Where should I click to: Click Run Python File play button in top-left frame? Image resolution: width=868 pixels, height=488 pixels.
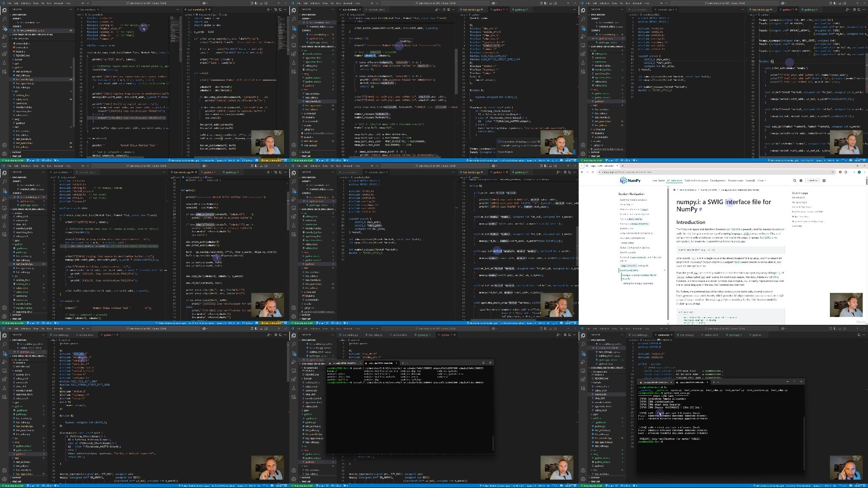click(x=269, y=9)
